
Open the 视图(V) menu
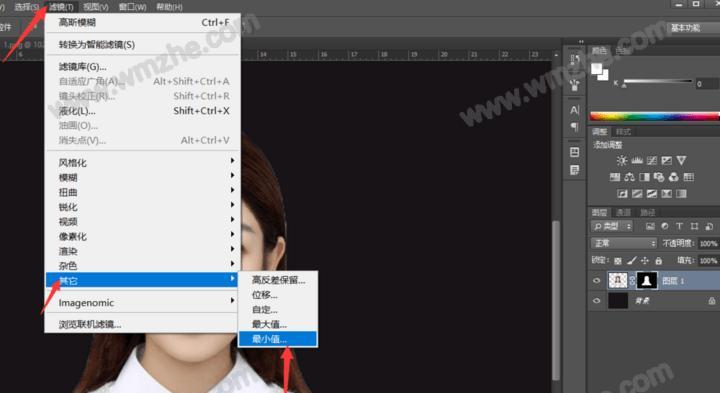[96, 7]
